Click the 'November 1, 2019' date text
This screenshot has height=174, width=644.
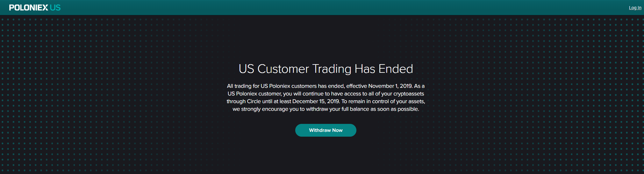(390, 86)
